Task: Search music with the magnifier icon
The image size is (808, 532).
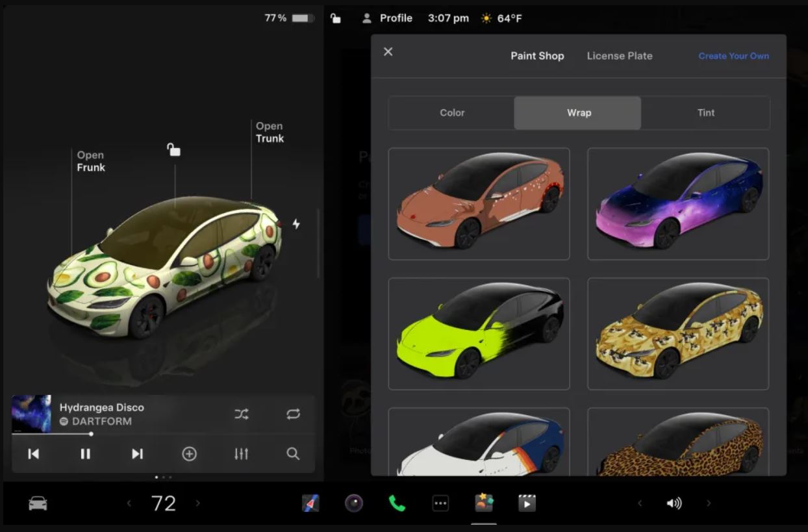Action: point(293,454)
